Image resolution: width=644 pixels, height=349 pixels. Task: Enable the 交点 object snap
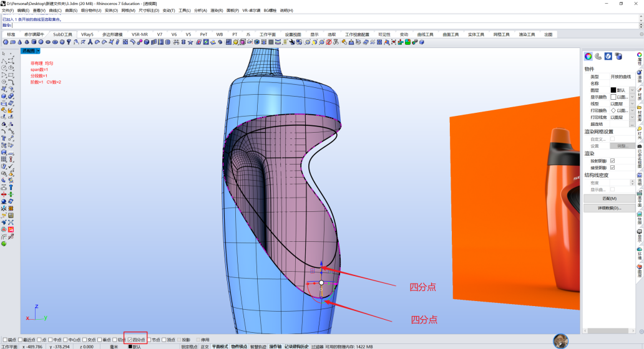point(85,340)
